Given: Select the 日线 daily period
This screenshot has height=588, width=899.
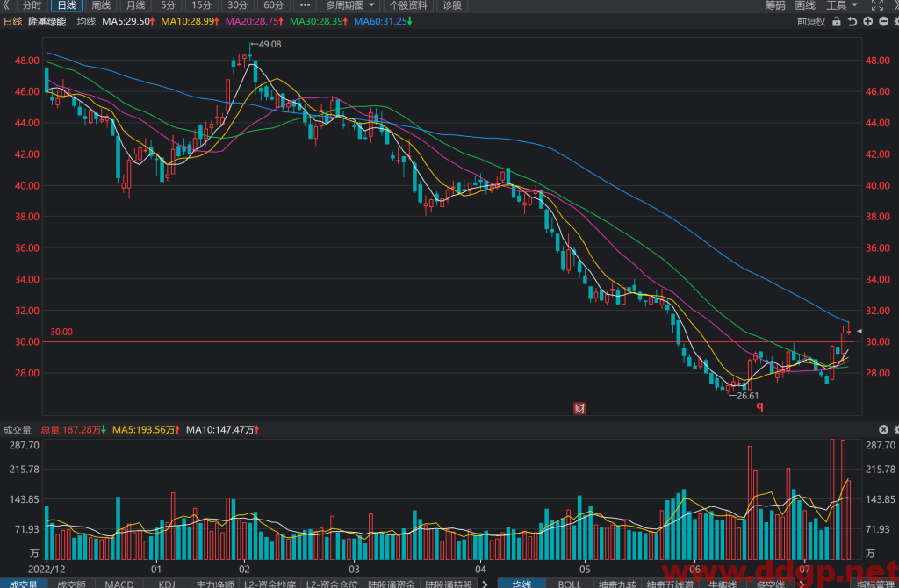Looking at the screenshot, I should [x=67, y=5].
